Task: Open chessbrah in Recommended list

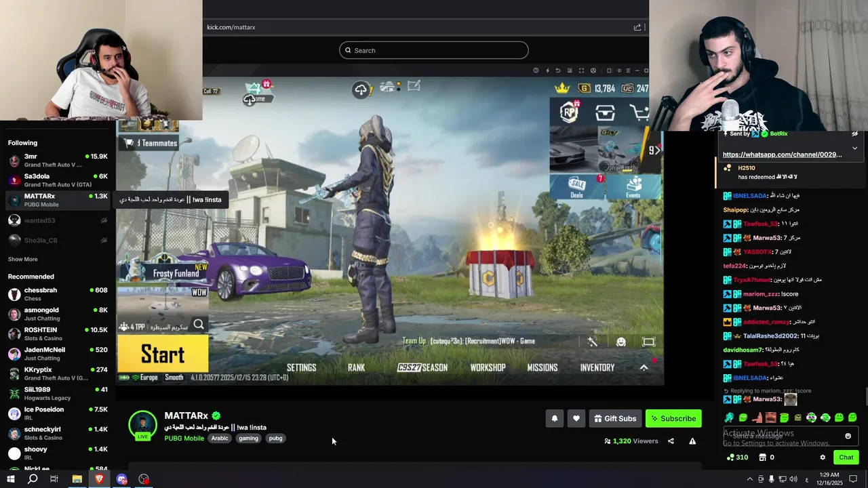Action: coord(58,294)
